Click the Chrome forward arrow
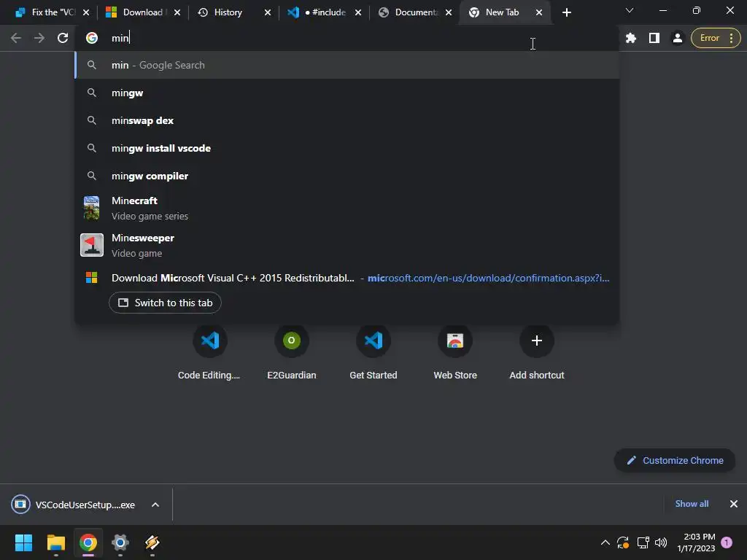Image resolution: width=747 pixels, height=560 pixels. (x=39, y=38)
